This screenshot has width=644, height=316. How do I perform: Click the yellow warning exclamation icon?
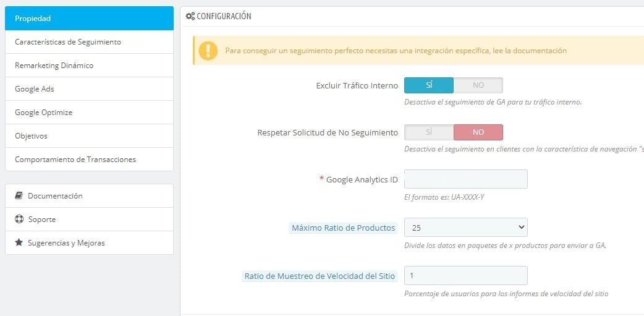pos(208,51)
